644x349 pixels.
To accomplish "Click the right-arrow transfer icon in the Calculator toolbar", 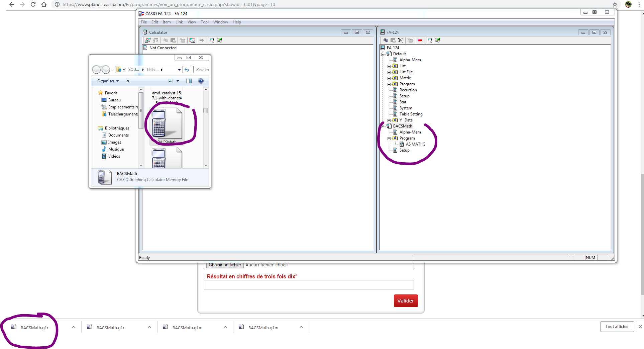I will [202, 40].
